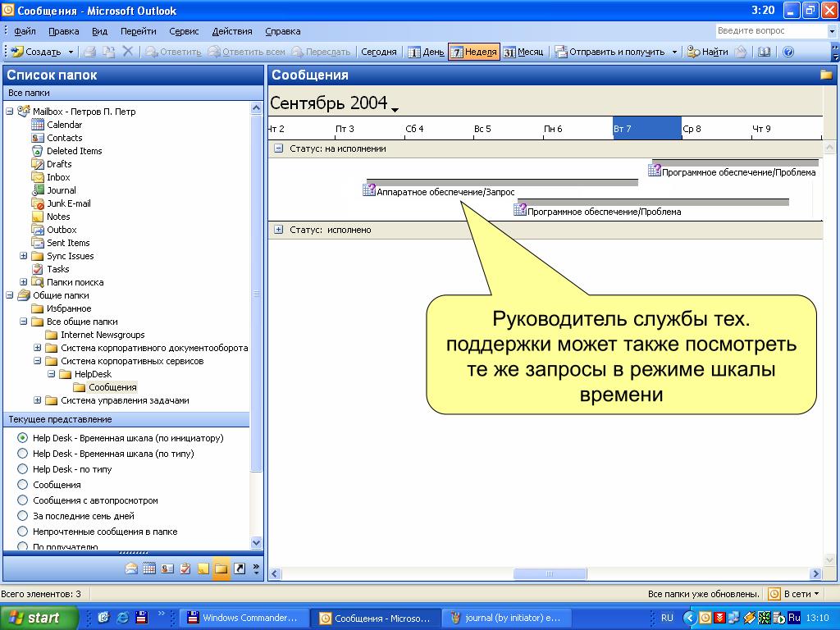Click the Сегодня (Today) button

point(379,52)
